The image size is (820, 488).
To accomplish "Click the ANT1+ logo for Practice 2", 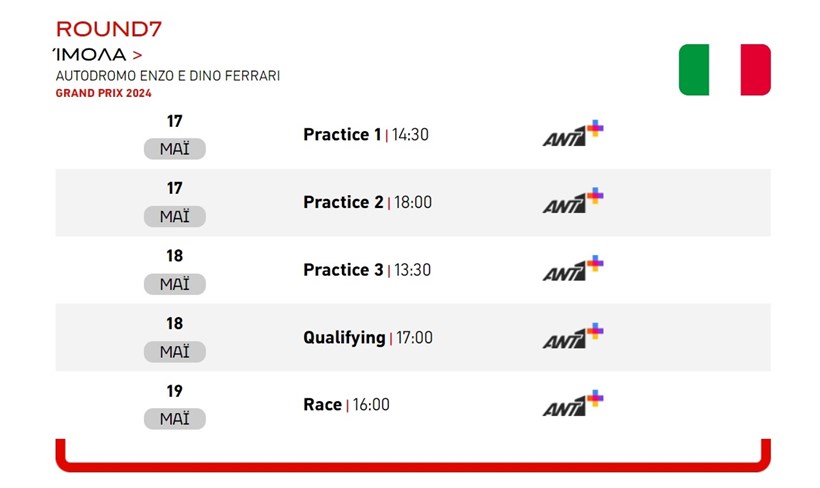I will click(573, 202).
